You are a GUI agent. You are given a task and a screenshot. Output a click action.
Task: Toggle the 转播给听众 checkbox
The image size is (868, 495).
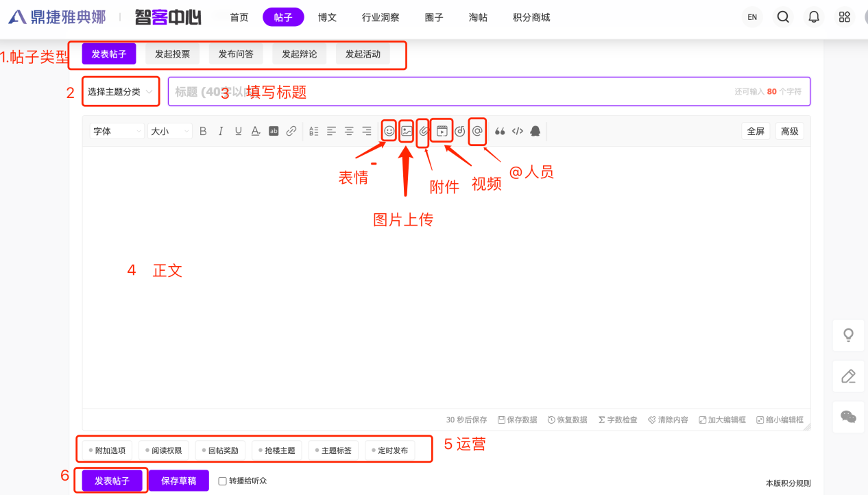222,481
